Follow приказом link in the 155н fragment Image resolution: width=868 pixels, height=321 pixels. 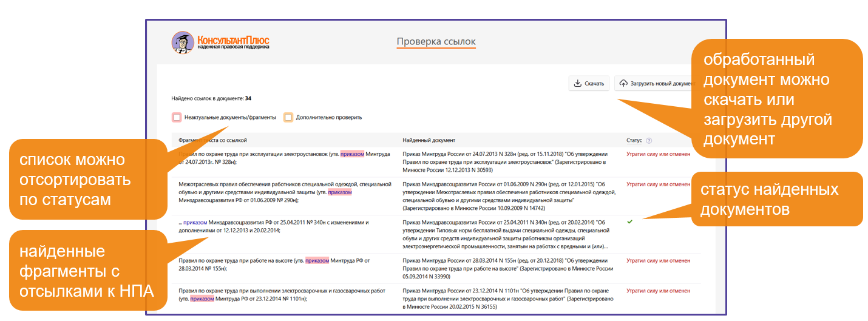click(x=317, y=260)
